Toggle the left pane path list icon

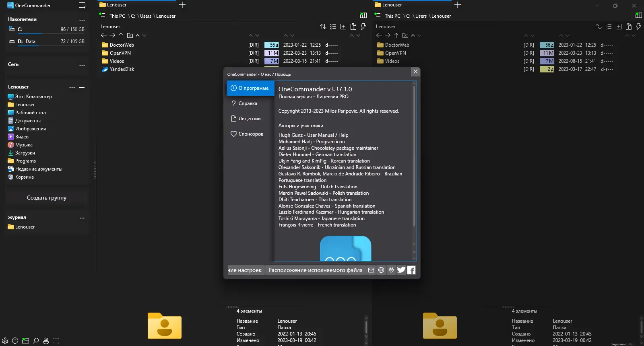(102, 15)
